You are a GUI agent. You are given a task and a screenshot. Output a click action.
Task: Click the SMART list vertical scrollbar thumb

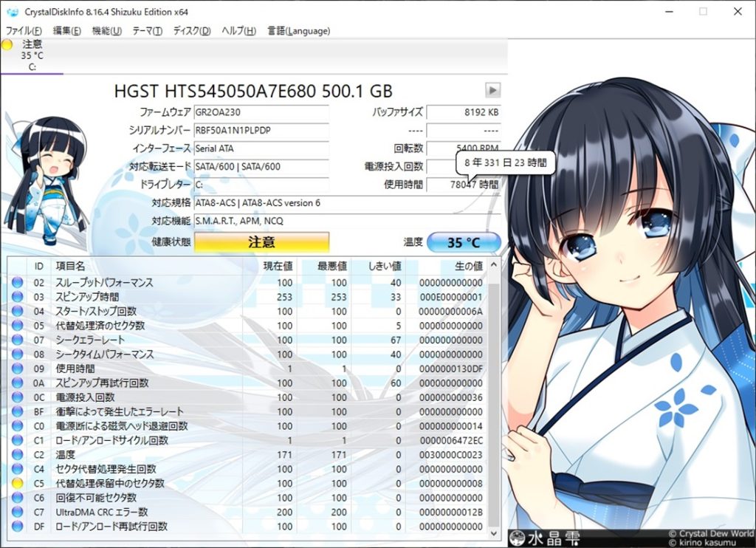pos(493,405)
